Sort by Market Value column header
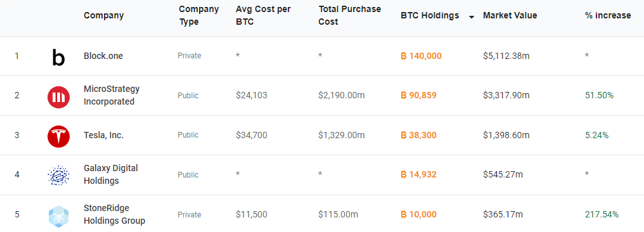644x232 pixels. coord(510,16)
